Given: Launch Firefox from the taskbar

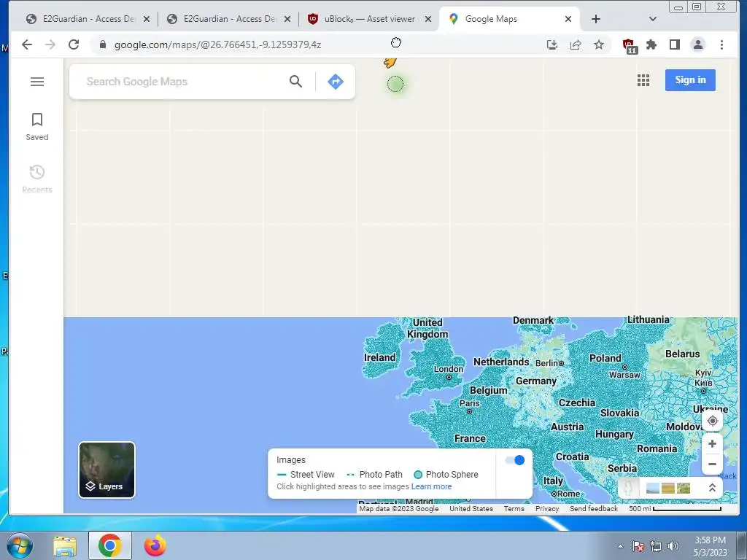Looking at the screenshot, I should (x=155, y=545).
